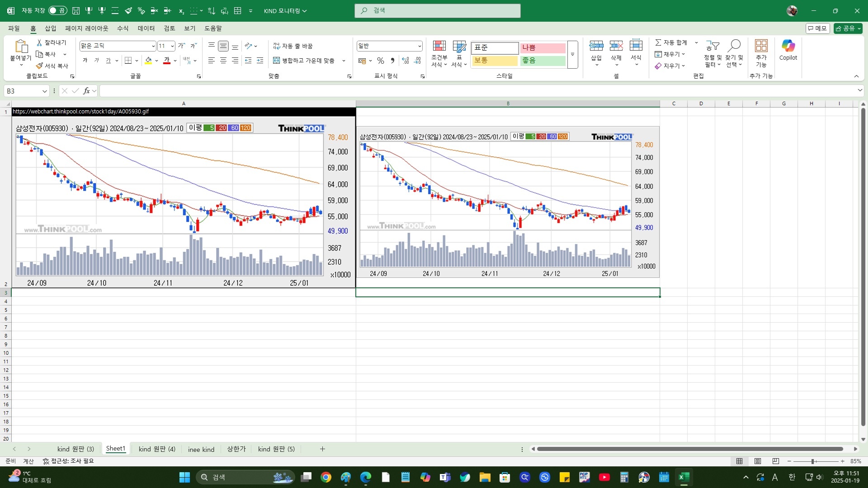Click the decrease decimal icon
Screen dimensions: 868x488
point(417,61)
